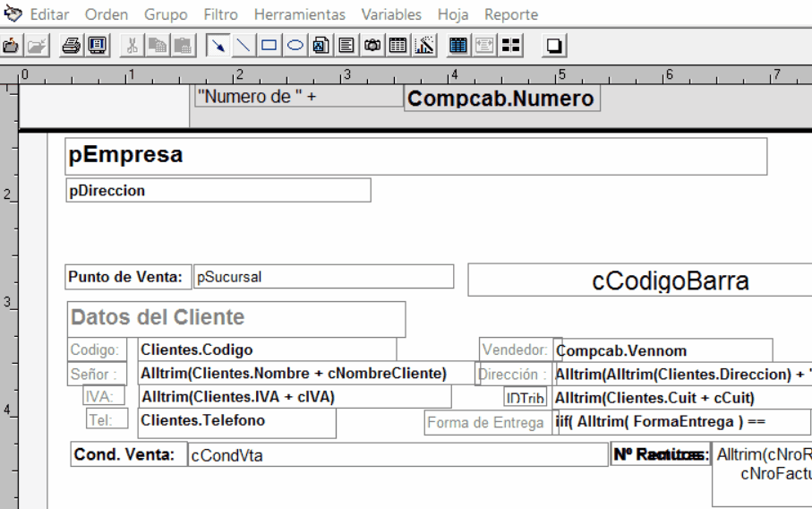Click the scissors cut icon
This screenshot has width=812, height=509.
132,46
